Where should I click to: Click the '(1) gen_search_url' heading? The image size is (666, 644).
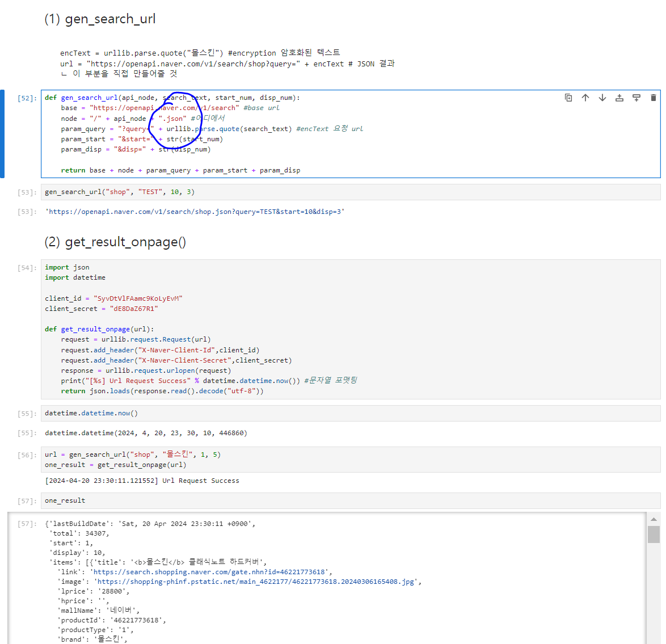point(100,19)
